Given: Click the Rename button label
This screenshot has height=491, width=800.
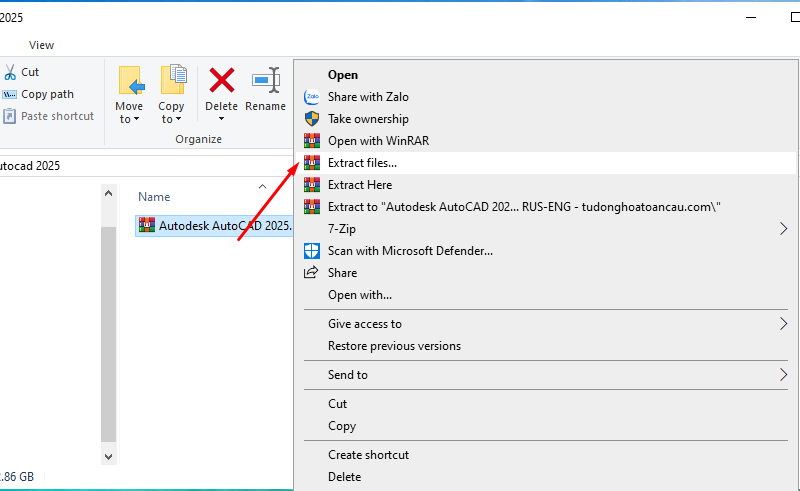Looking at the screenshot, I should point(265,106).
